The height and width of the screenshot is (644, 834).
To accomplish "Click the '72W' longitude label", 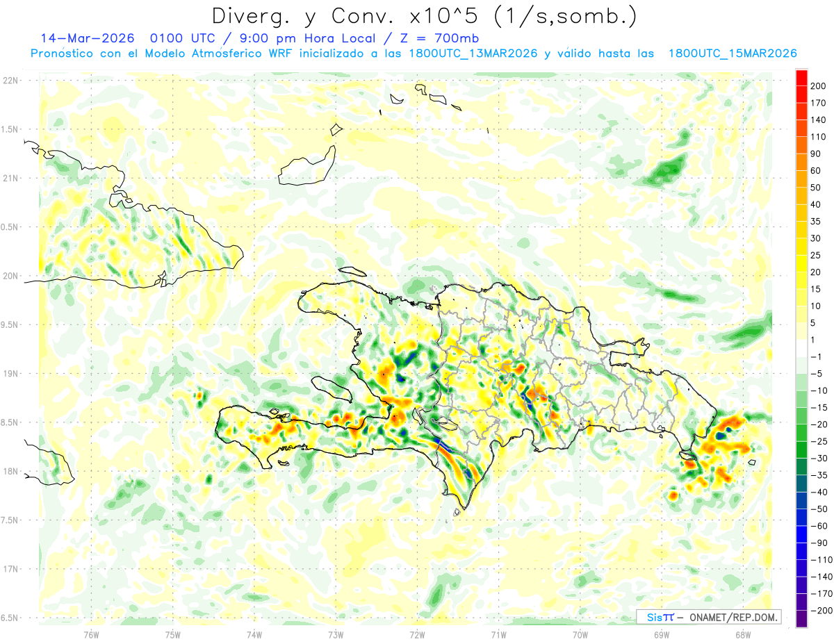I will (x=417, y=635).
